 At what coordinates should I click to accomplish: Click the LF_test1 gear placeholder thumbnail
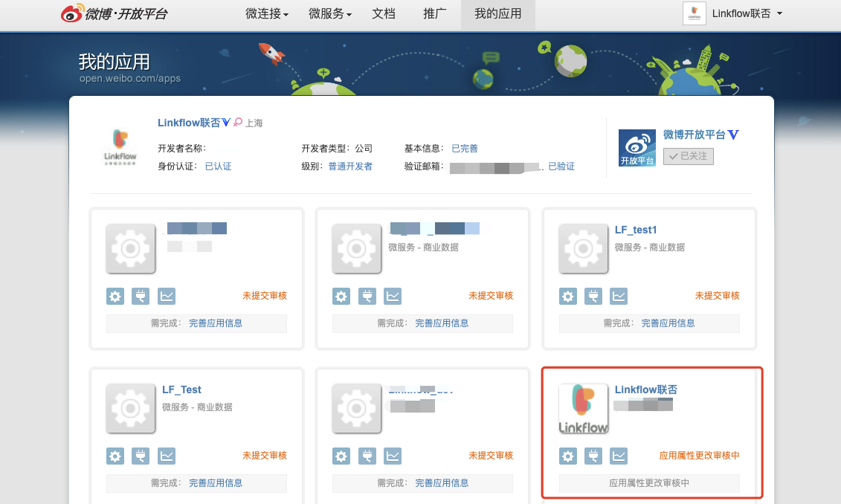pyautogui.click(x=583, y=248)
